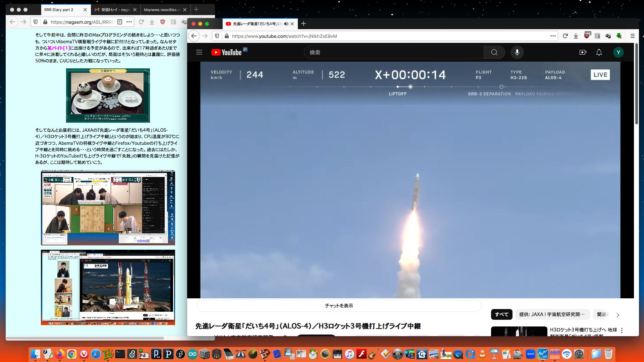Open the Y account avatar menu
644x362 pixels.
point(618,52)
